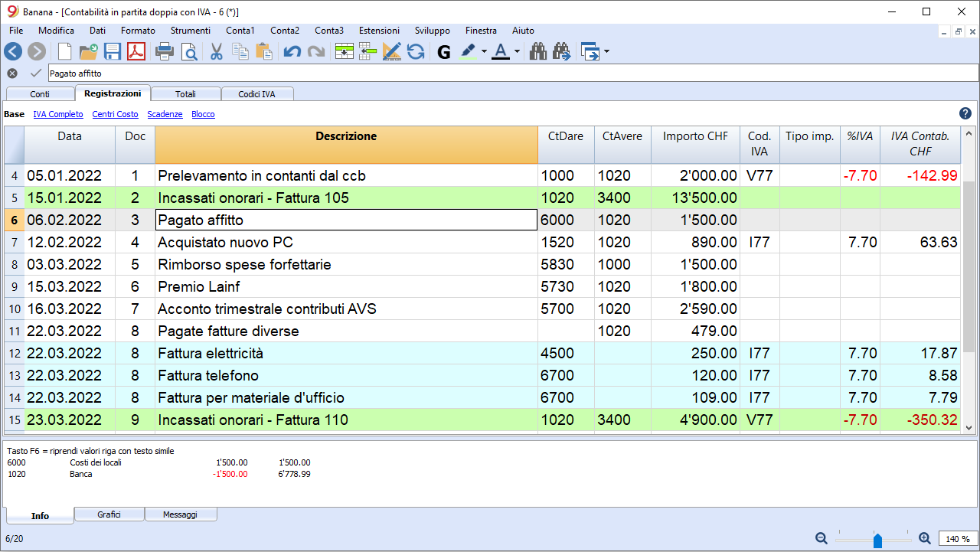This screenshot has height=552, width=980.
Task: Switch to the Conti tab
Action: pyautogui.click(x=40, y=94)
